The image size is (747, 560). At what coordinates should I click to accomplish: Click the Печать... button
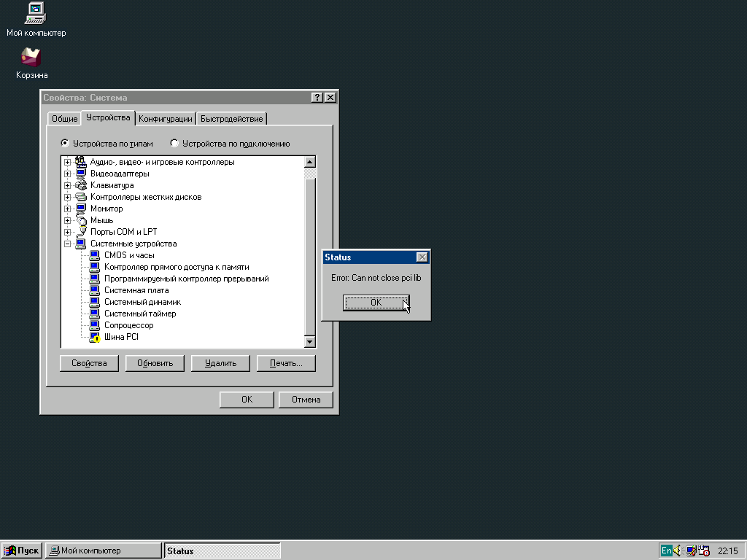[x=286, y=363]
